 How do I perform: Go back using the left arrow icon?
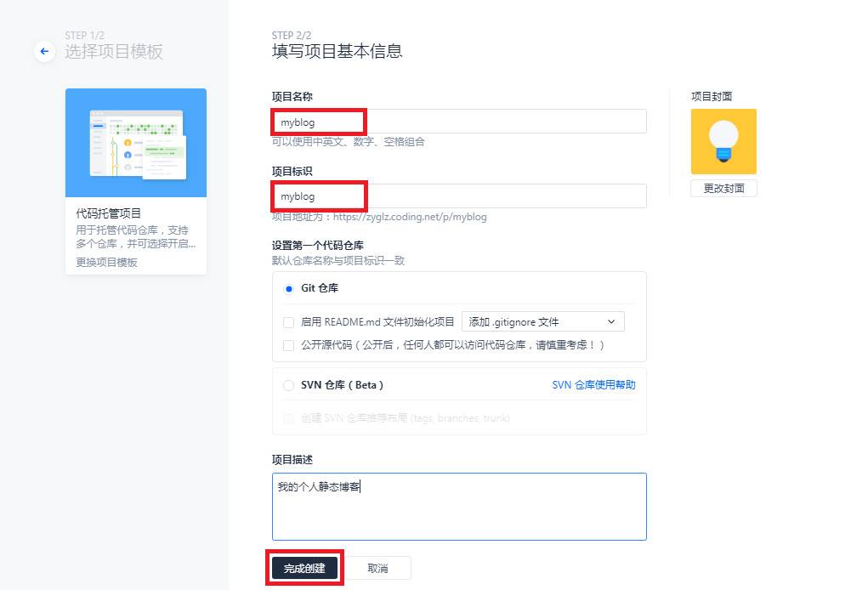click(x=44, y=52)
